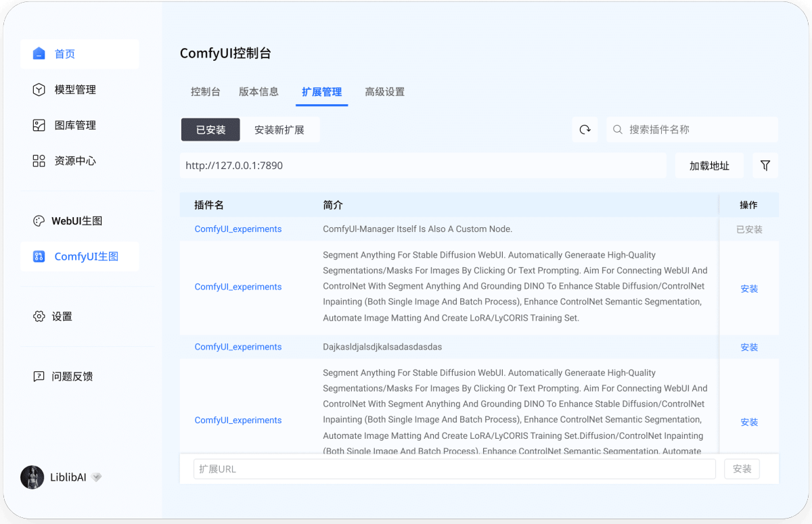The width and height of the screenshot is (812, 524).
Task: Click the 扩展URL input field
Action: [455, 469]
